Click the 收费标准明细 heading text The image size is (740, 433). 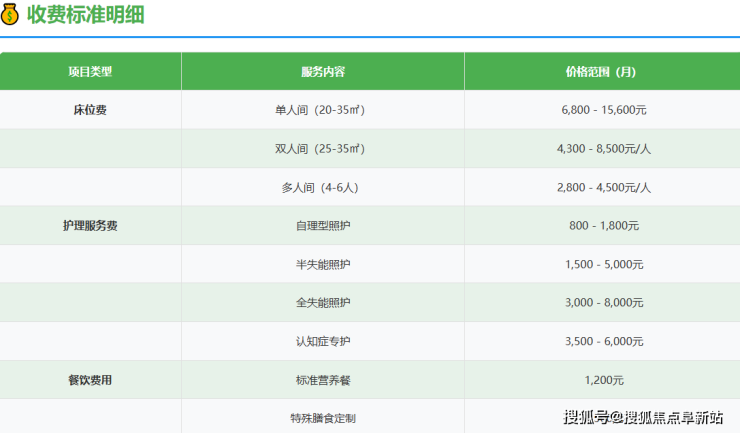pos(84,15)
